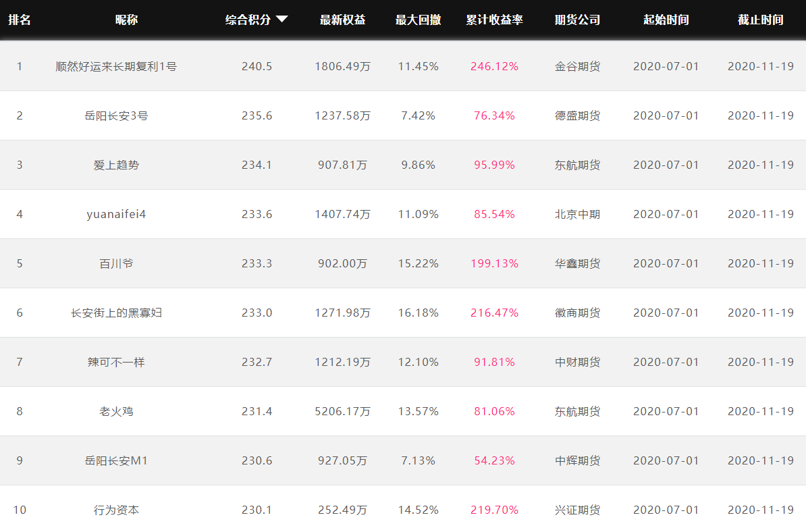Click return rate 81.06%
The width and height of the screenshot is (806, 532).
(x=495, y=411)
